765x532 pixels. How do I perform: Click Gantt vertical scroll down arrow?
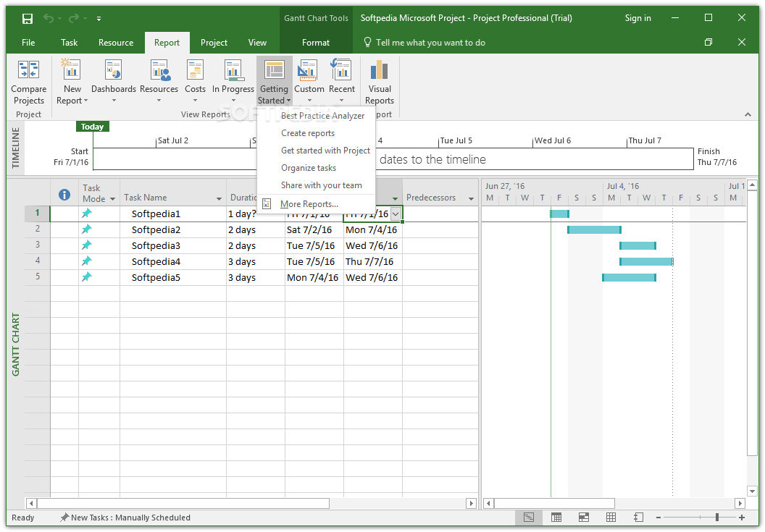752,491
